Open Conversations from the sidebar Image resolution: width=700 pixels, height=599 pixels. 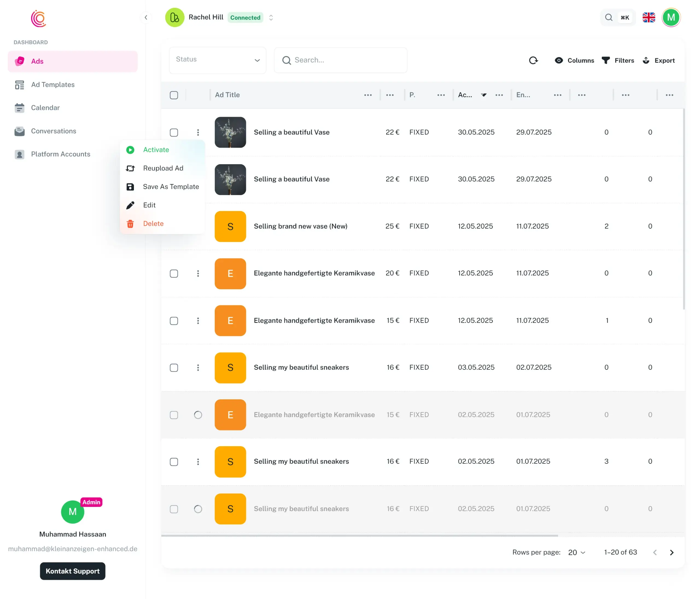click(x=53, y=131)
